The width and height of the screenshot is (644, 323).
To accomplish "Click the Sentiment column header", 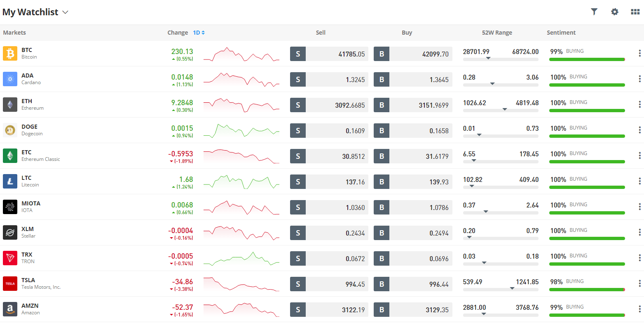I will click(561, 33).
